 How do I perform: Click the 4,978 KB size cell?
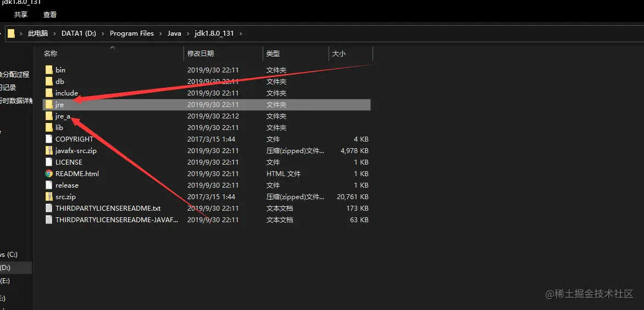[354, 150]
